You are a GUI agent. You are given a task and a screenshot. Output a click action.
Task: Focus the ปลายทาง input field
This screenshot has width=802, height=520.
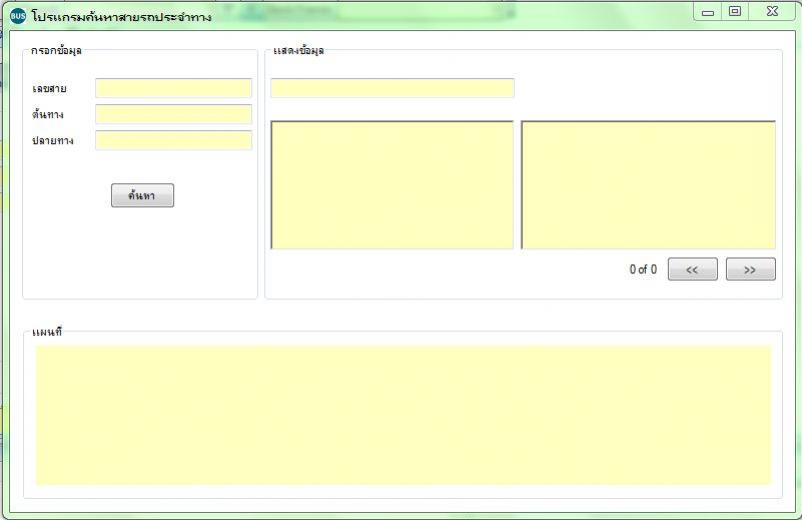173,140
